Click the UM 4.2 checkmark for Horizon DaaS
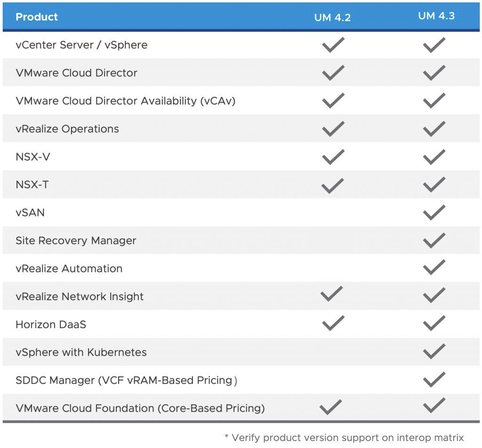 coord(333,323)
